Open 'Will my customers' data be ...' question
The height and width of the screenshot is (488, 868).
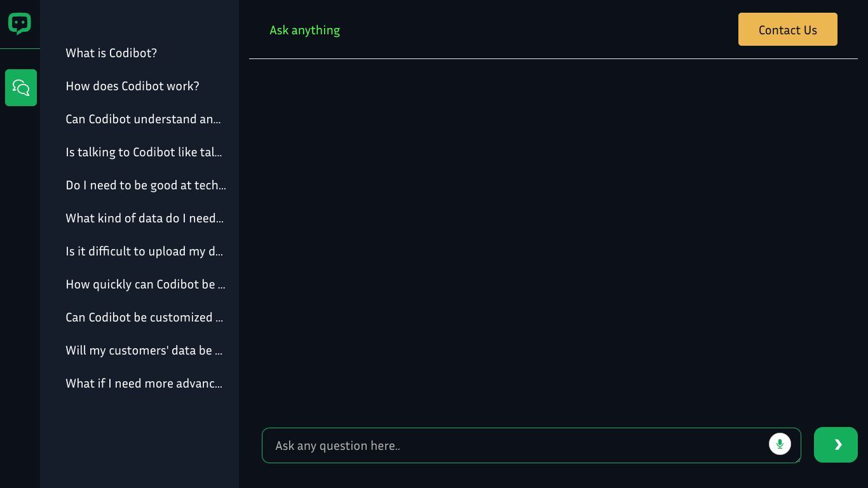pyautogui.click(x=144, y=350)
